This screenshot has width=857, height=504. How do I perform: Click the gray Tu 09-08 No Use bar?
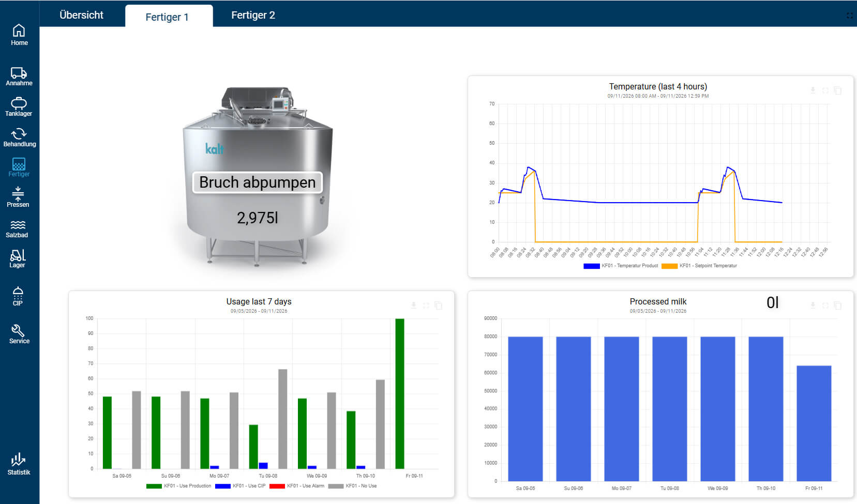click(x=282, y=419)
